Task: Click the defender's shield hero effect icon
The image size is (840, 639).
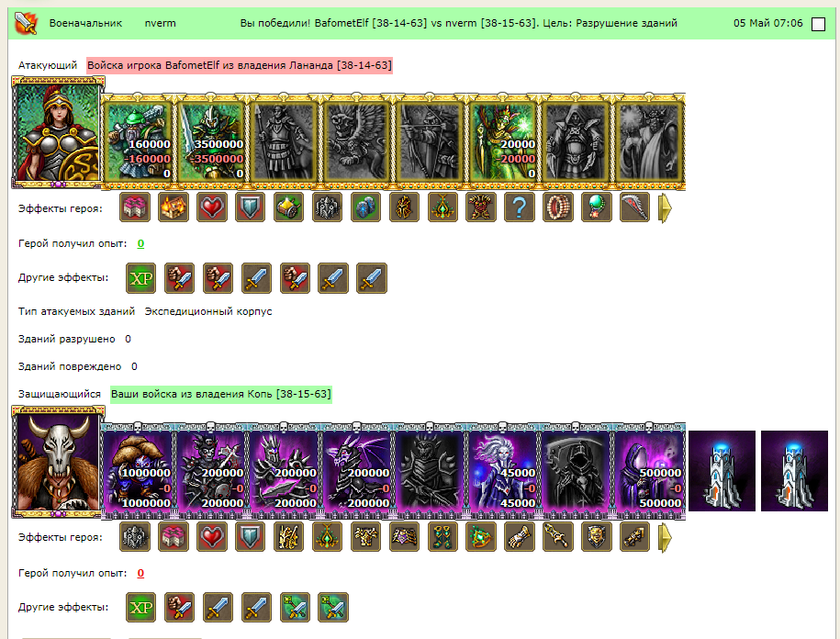Action: (251, 537)
